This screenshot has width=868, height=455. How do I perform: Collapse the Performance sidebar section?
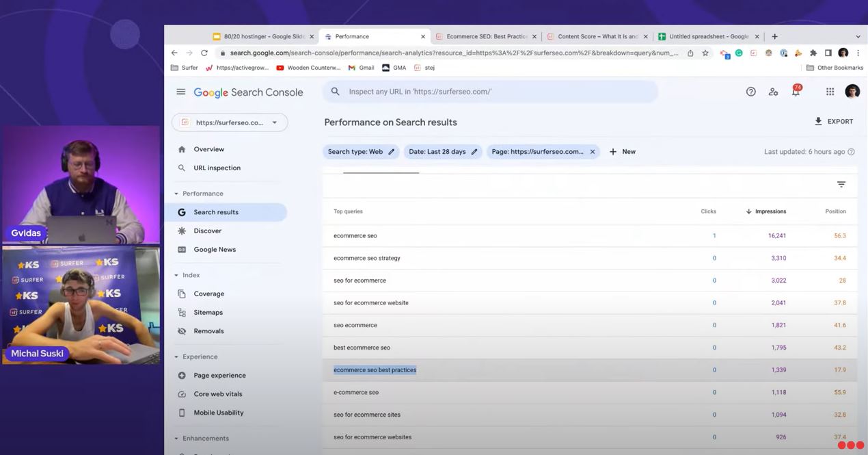(176, 194)
